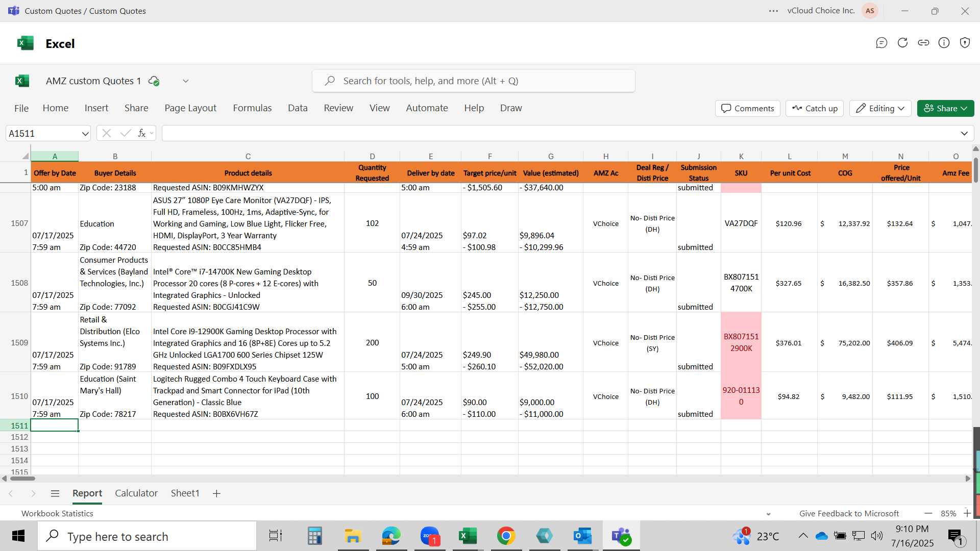980x551 pixels.
Task: Switch to the Data ribbon tab
Action: [x=298, y=108]
